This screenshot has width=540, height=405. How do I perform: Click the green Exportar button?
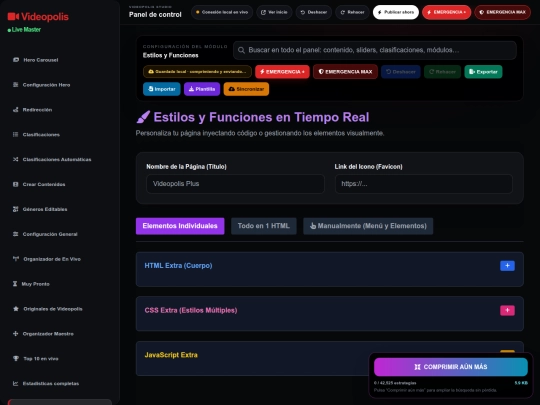pos(483,72)
